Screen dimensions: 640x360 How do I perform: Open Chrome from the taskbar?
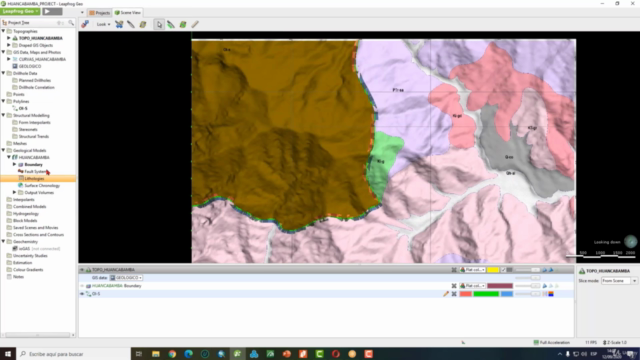(x=172, y=354)
